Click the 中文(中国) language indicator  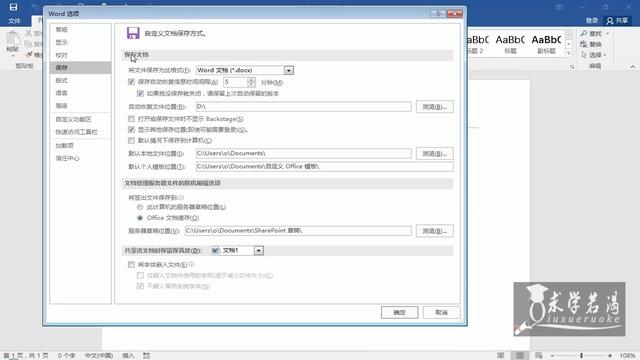[99, 356]
